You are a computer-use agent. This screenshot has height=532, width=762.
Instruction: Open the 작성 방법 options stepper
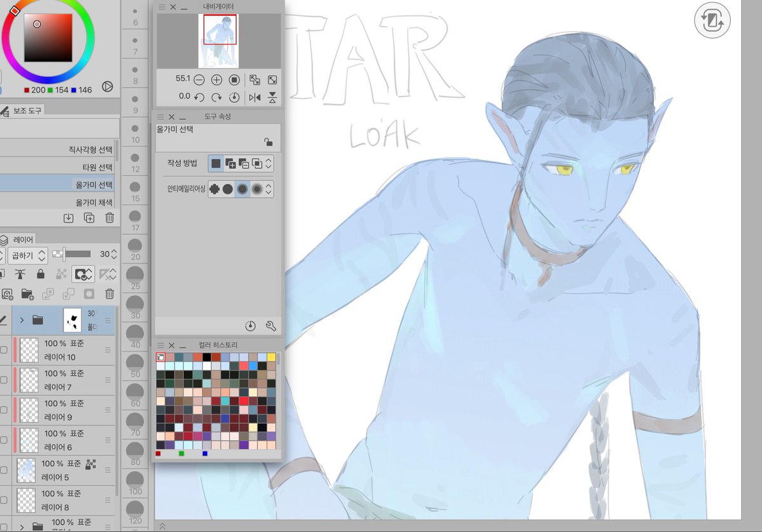(x=269, y=163)
